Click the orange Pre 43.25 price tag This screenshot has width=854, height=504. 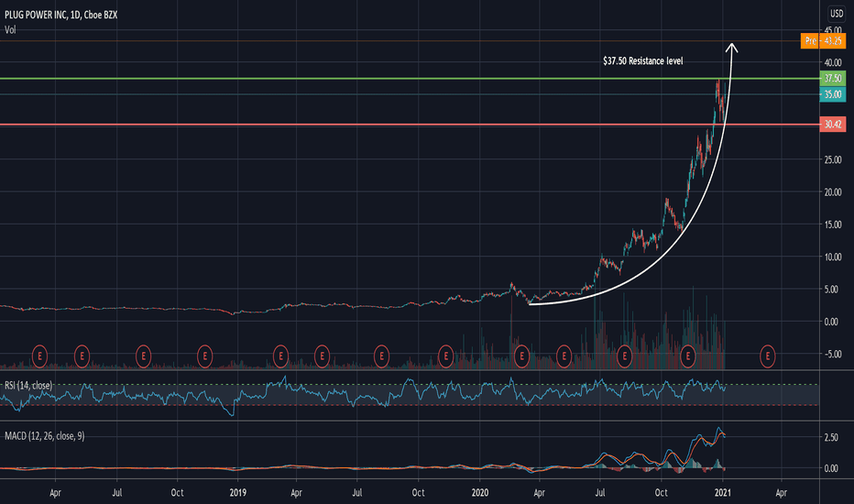pyautogui.click(x=823, y=41)
